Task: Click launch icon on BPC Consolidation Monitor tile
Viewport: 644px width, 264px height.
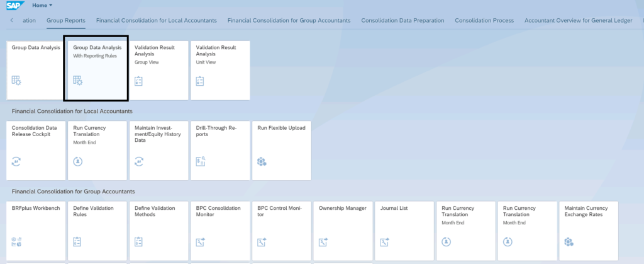Action: pos(201,242)
